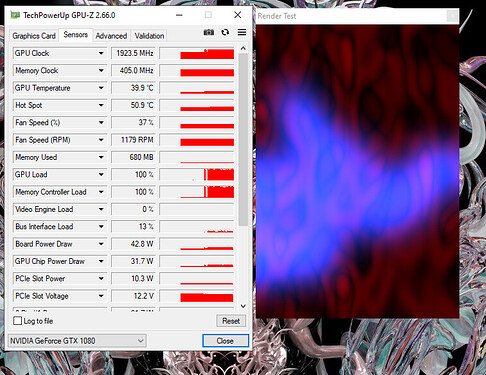This screenshot has height=375, width=486.
Task: Click the Close button
Action: tap(225, 341)
